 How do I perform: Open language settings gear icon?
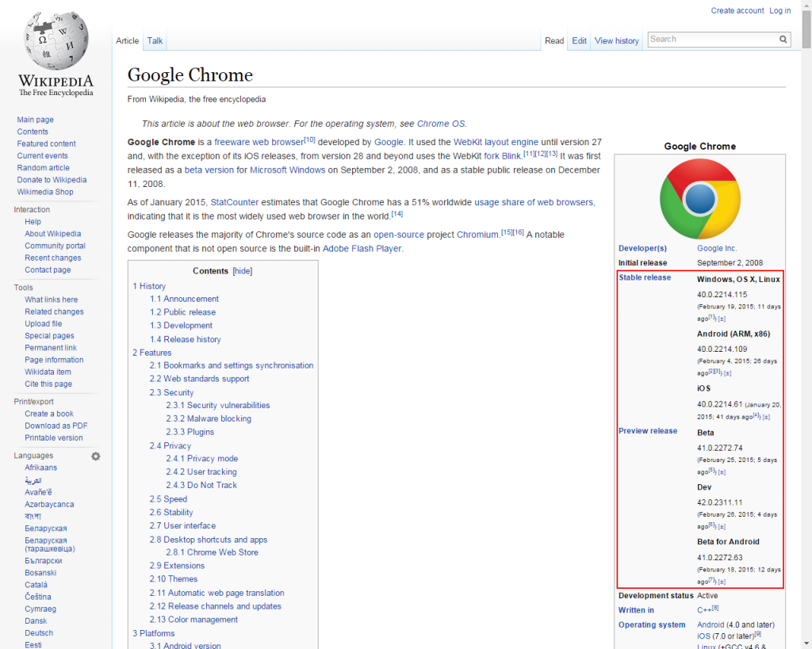pyautogui.click(x=96, y=456)
